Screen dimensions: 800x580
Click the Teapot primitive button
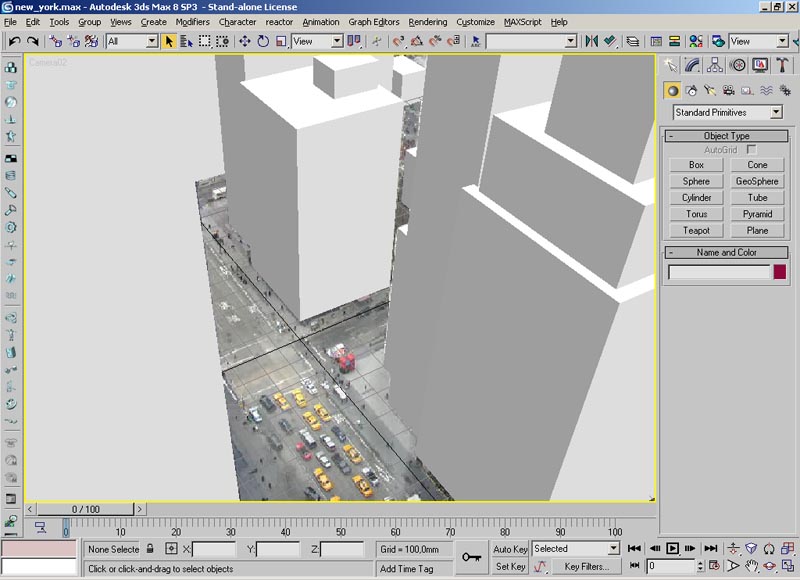(x=696, y=230)
